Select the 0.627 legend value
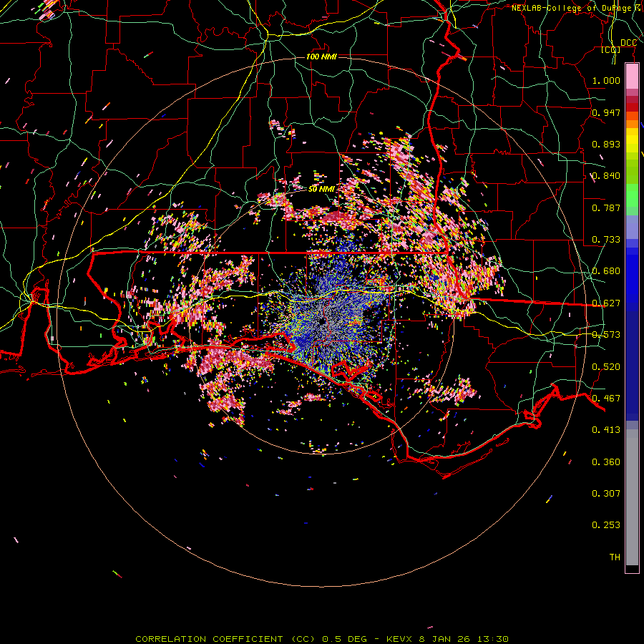Viewport: 644px width, 644px height. click(606, 303)
